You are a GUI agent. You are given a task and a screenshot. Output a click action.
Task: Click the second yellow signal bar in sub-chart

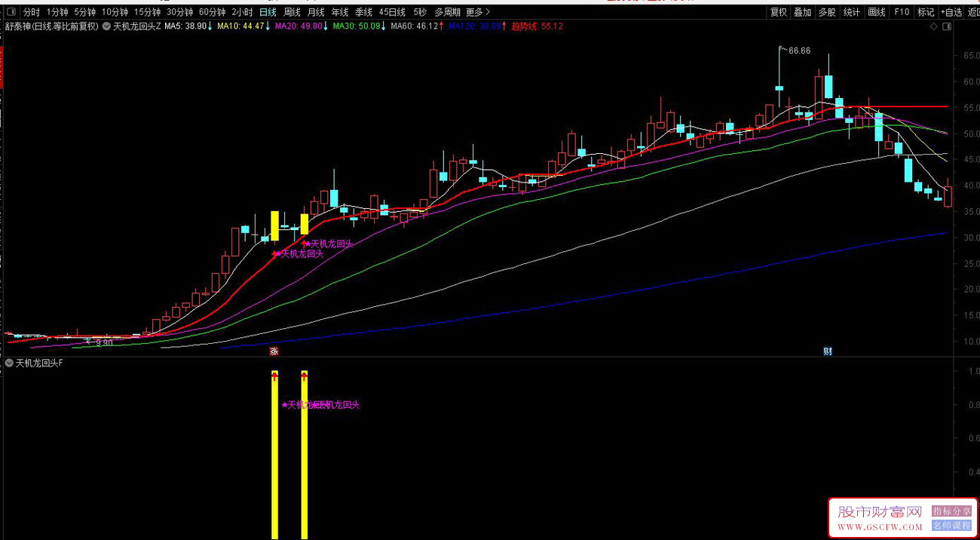click(305, 455)
